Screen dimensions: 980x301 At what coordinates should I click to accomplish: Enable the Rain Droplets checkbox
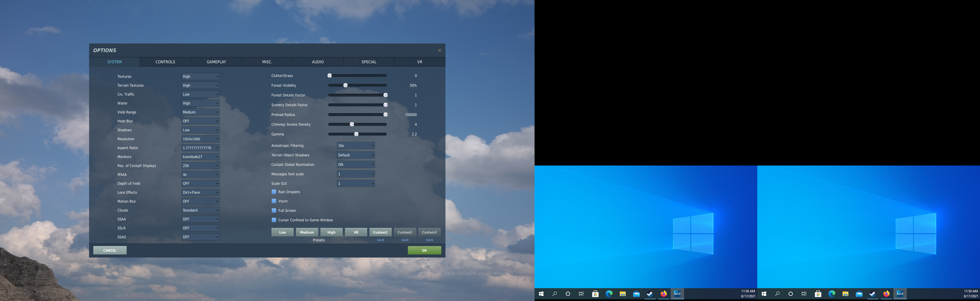[274, 192]
